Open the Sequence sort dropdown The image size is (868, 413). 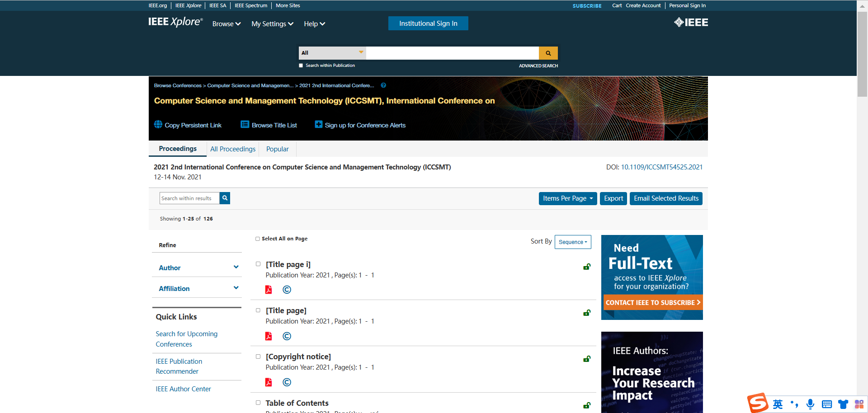(x=573, y=242)
